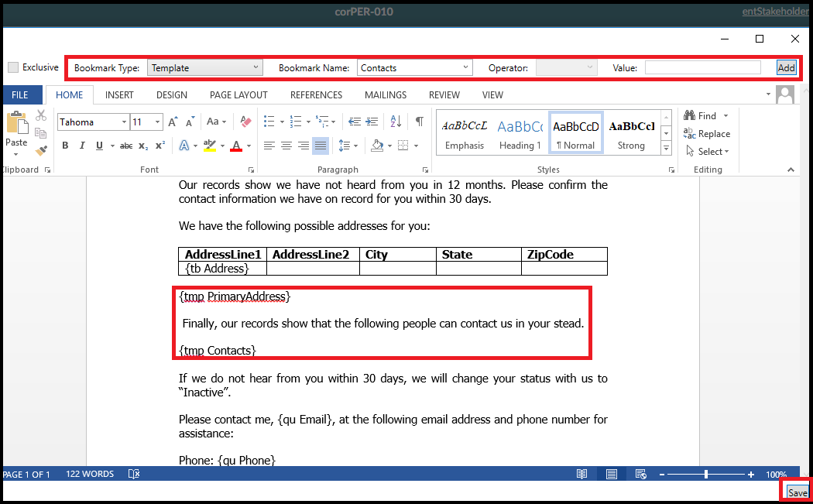Screen dimensions: 813x504
Task: Adjust the zoom slider handle
Action: click(x=706, y=474)
